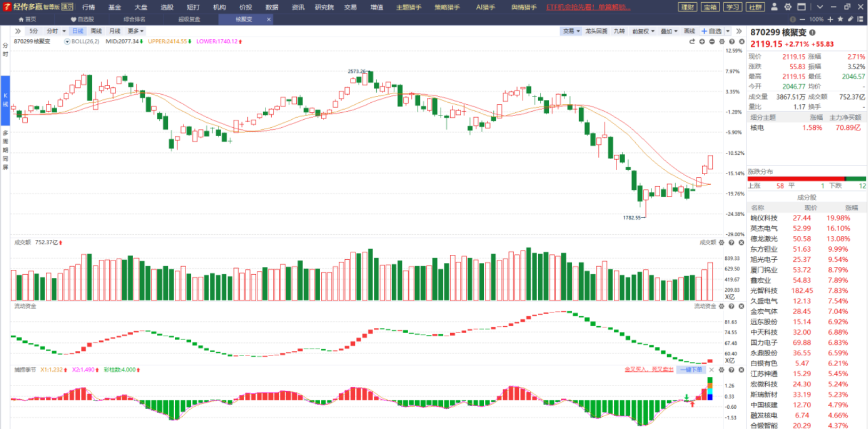Viewport: 868px width, 429px height.
Task: Click the info icon next to 核聚变 title
Action: coord(812,32)
